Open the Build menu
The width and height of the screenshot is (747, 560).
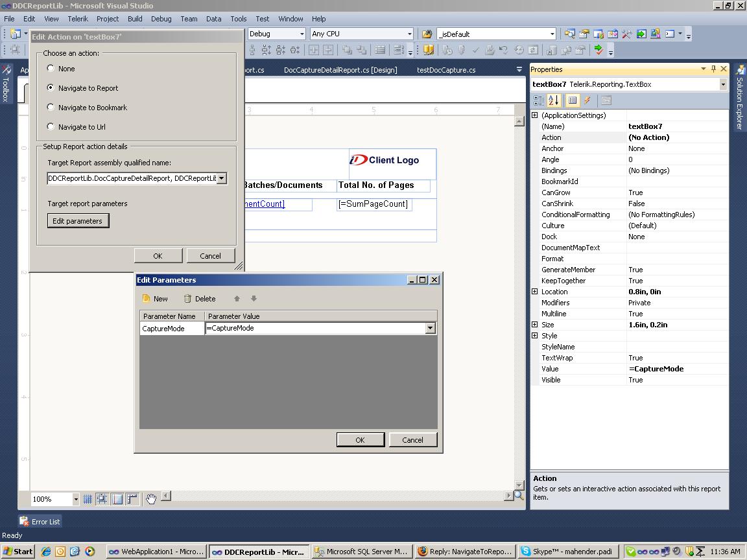135,19
